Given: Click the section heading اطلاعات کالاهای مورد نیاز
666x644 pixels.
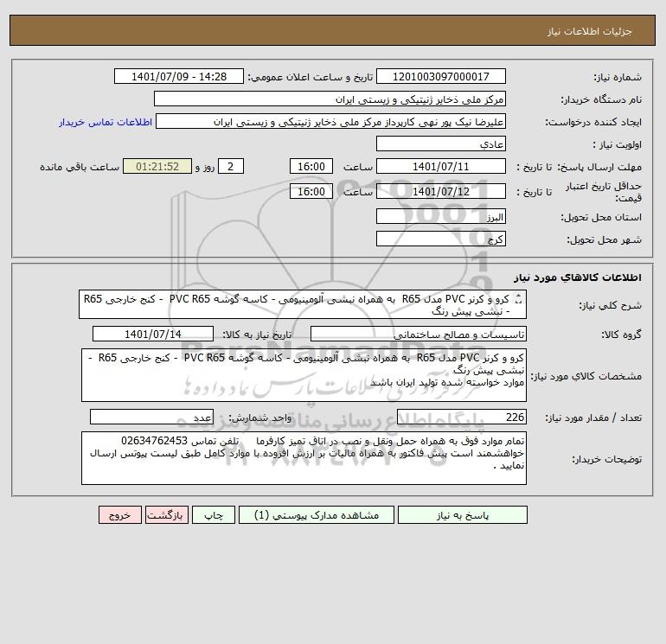Looking at the screenshot, I should tap(578, 277).
